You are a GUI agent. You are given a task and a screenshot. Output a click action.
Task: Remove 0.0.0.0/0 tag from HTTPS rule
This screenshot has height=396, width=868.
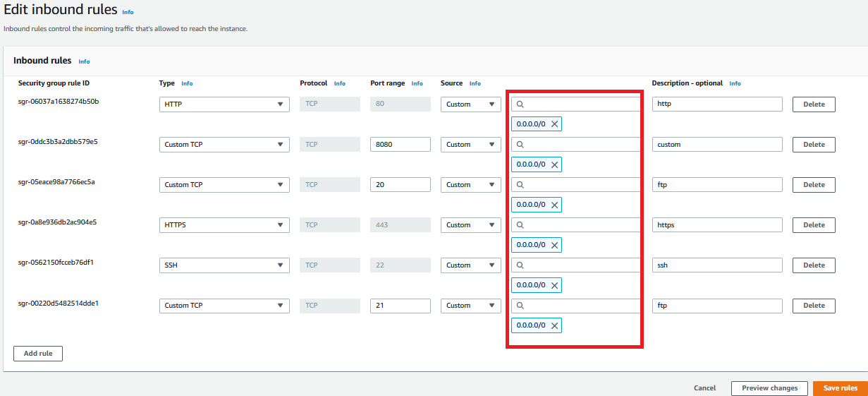[555, 245]
